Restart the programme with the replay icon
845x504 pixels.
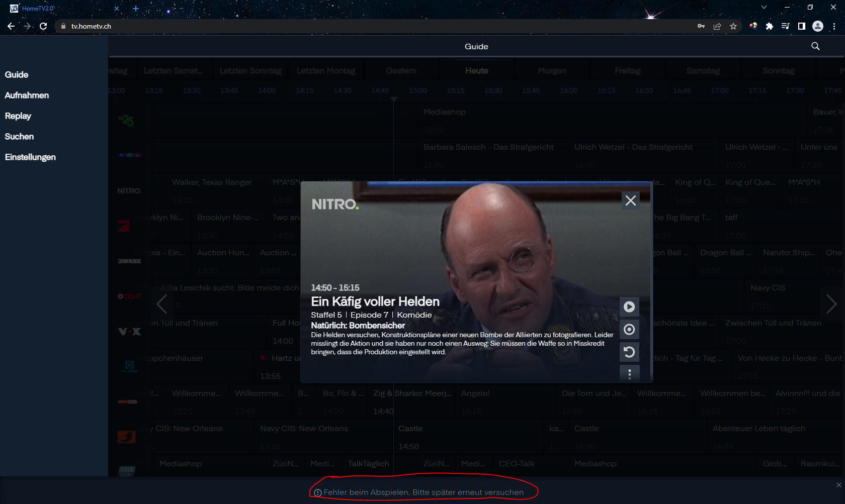coord(629,352)
